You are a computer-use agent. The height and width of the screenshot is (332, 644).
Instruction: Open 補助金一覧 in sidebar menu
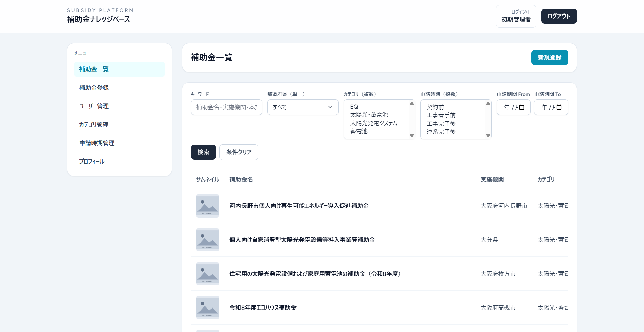click(x=119, y=69)
